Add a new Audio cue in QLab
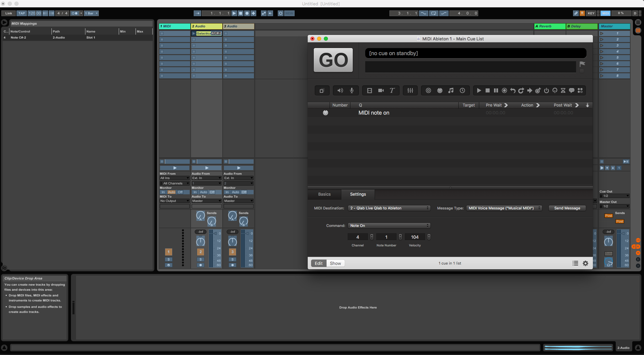 coord(340,90)
